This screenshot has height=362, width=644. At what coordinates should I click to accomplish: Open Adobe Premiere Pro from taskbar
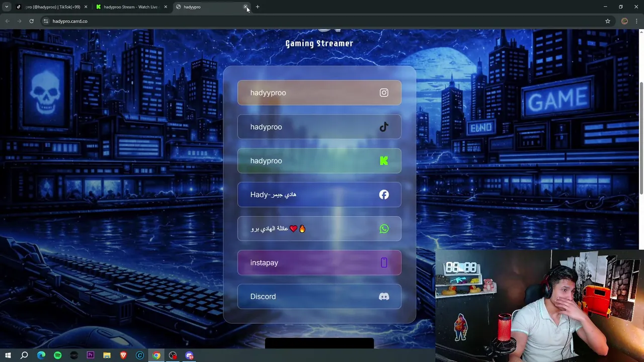[x=91, y=355]
